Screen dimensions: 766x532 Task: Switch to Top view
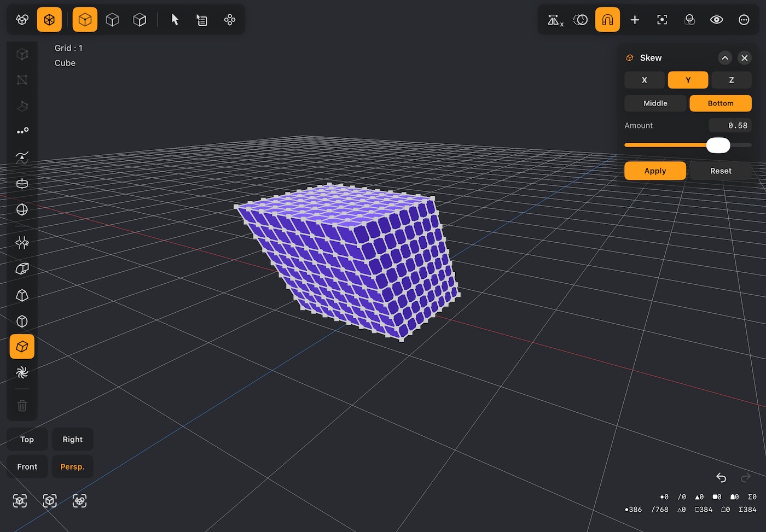27,440
